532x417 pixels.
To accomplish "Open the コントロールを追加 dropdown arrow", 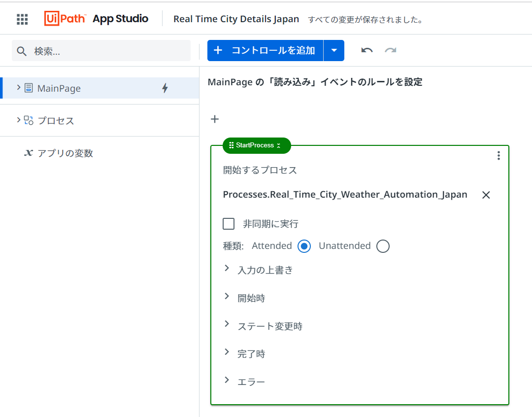I will pos(334,51).
